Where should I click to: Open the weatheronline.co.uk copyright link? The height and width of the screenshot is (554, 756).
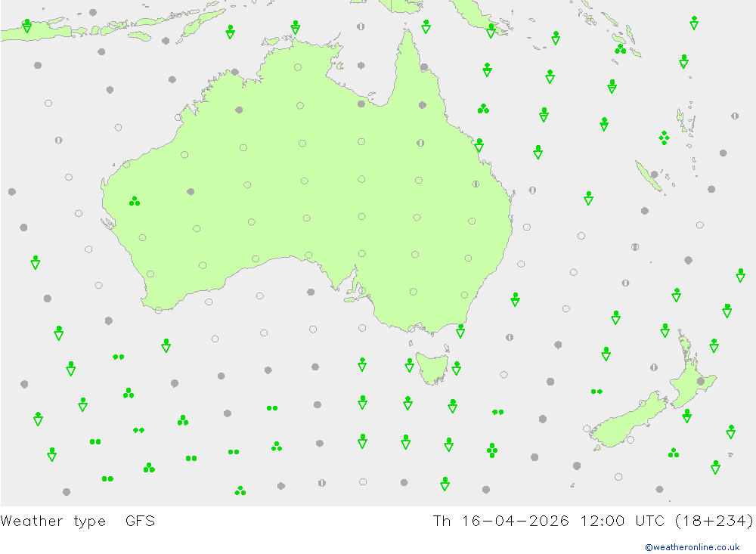pos(692,547)
